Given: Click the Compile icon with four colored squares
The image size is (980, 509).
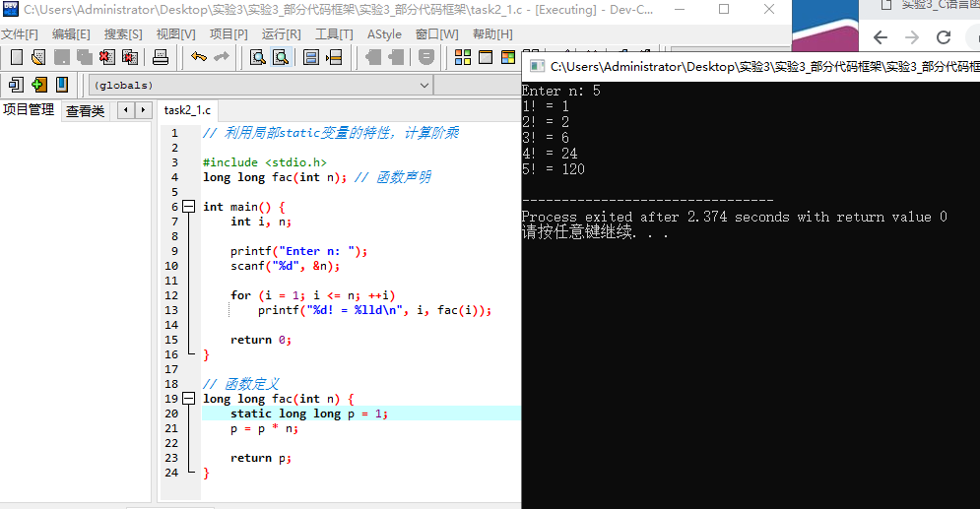Looking at the screenshot, I should [x=463, y=57].
